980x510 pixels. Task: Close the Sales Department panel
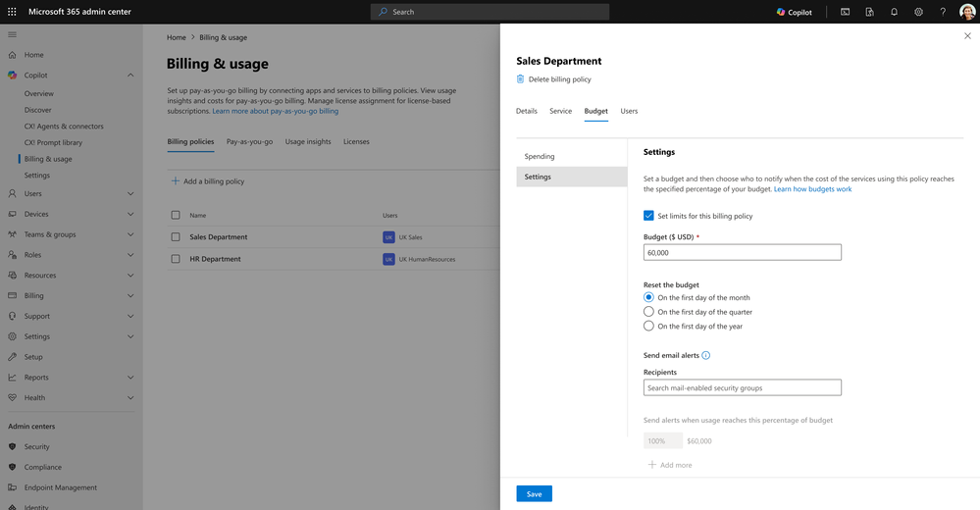[967, 36]
